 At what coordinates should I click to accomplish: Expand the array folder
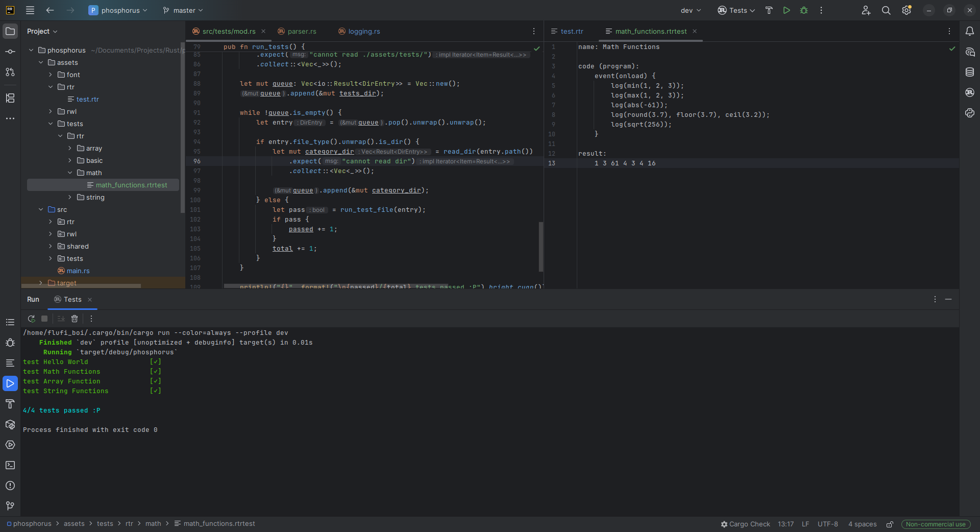point(70,148)
